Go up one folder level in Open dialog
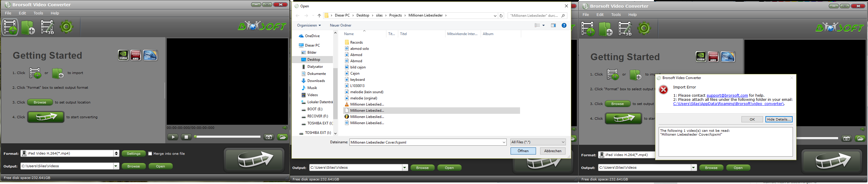This screenshot has width=868, height=184. tap(319, 16)
